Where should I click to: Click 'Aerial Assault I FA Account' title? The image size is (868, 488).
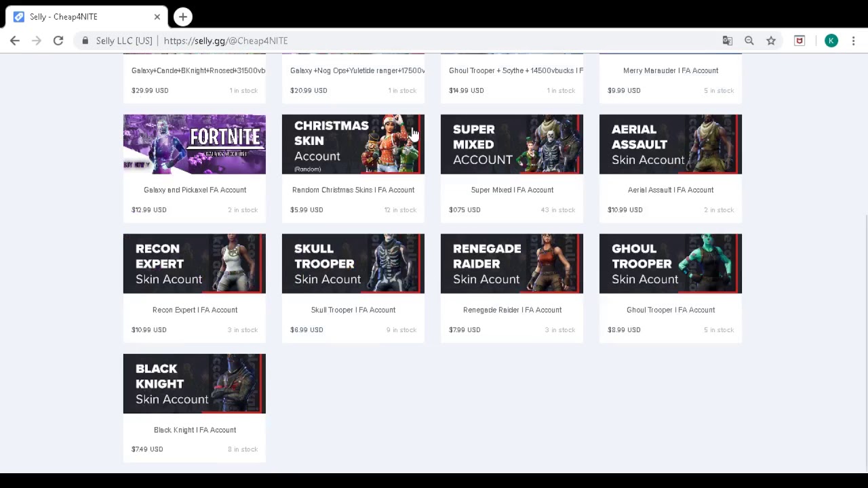pyautogui.click(x=671, y=190)
